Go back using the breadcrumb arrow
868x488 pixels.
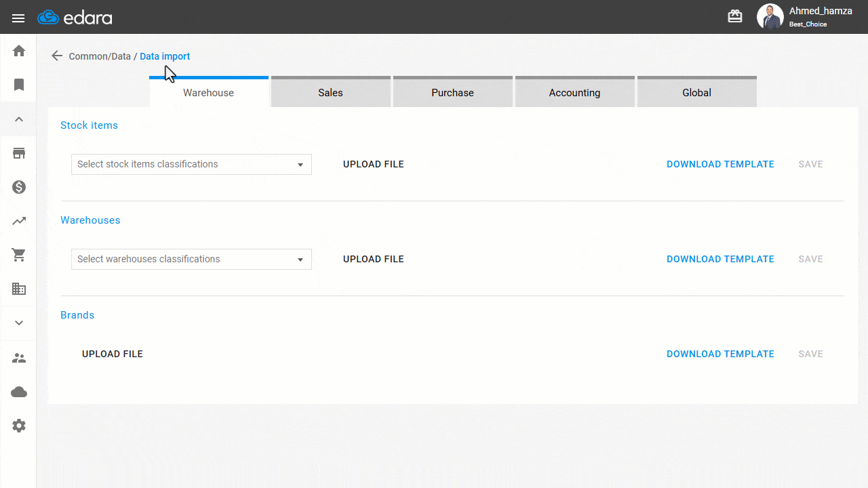pos(57,56)
